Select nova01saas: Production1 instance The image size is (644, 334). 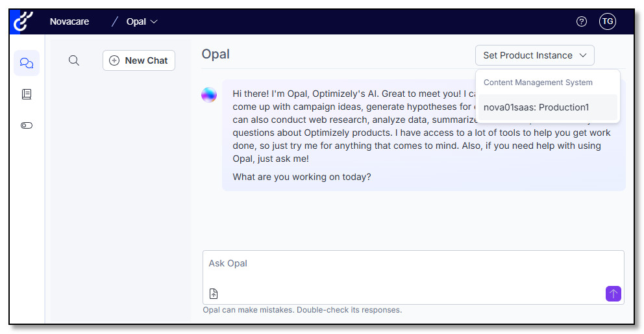[x=548, y=107]
